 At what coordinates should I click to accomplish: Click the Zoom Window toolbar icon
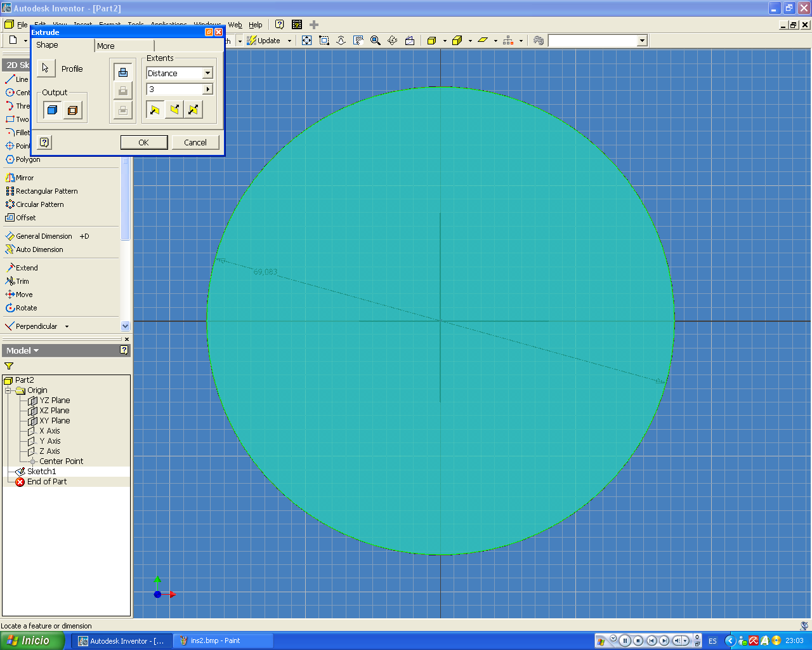coord(324,41)
